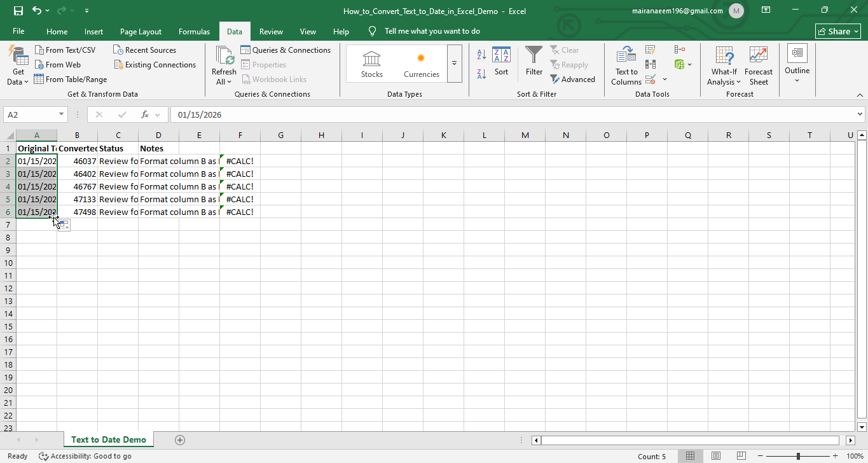
Task: Collapse the ribbon
Action: (859, 94)
